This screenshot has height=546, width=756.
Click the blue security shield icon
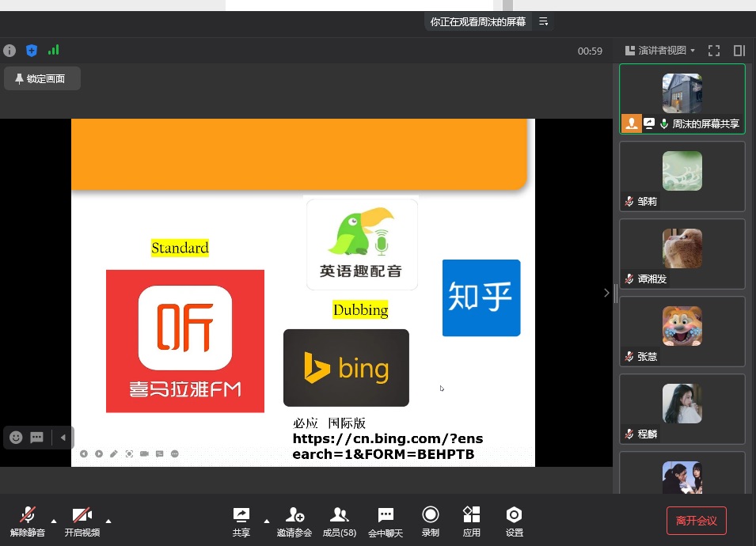[x=32, y=51]
